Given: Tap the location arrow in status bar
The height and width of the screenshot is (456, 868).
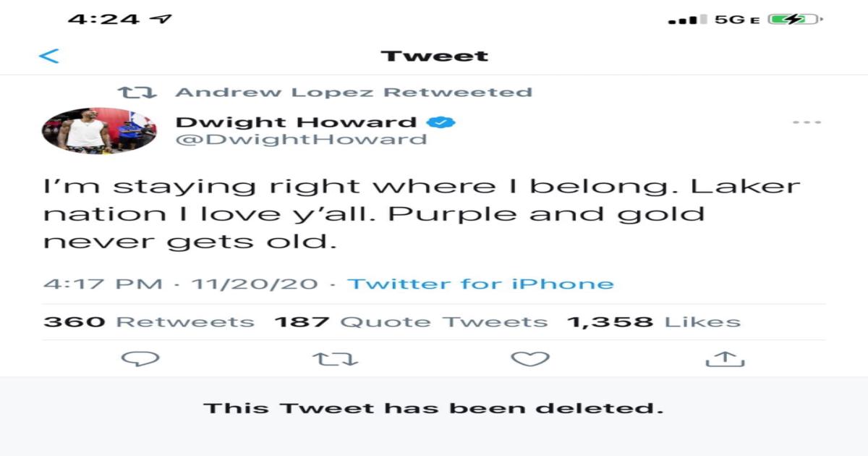Looking at the screenshot, I should [x=163, y=20].
